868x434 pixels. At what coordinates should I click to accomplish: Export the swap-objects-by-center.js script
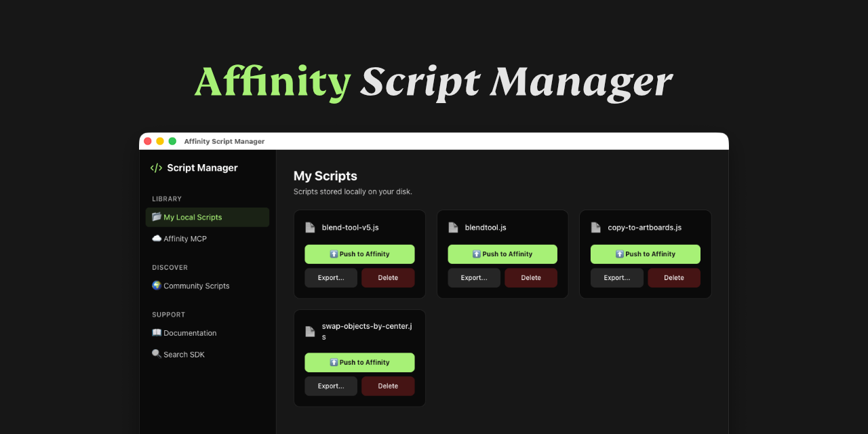point(330,385)
